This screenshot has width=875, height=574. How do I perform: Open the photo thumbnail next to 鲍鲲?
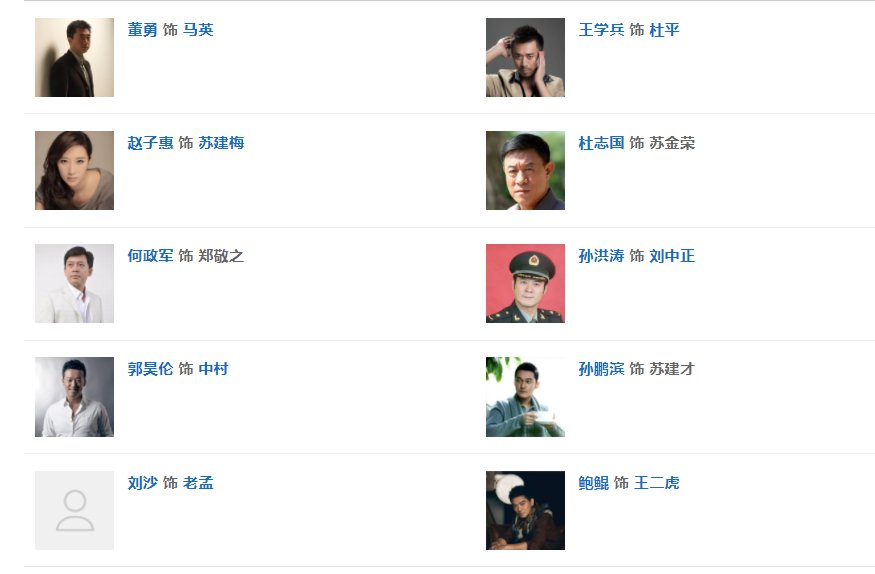click(525, 510)
